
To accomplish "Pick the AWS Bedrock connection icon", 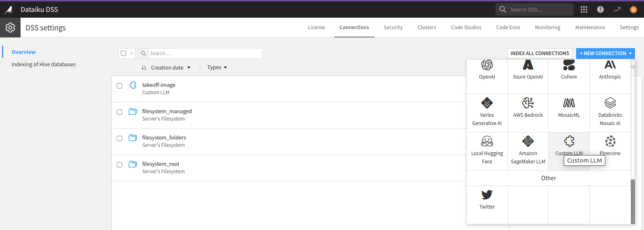I will [528, 103].
